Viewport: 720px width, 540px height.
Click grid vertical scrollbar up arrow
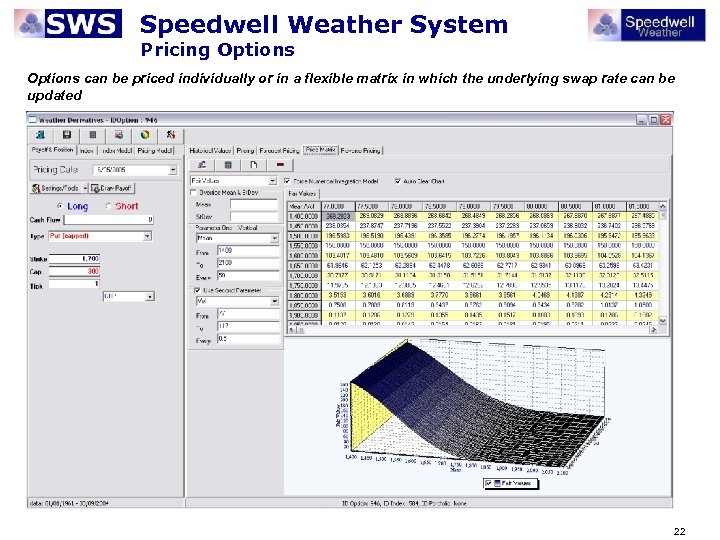tap(662, 206)
